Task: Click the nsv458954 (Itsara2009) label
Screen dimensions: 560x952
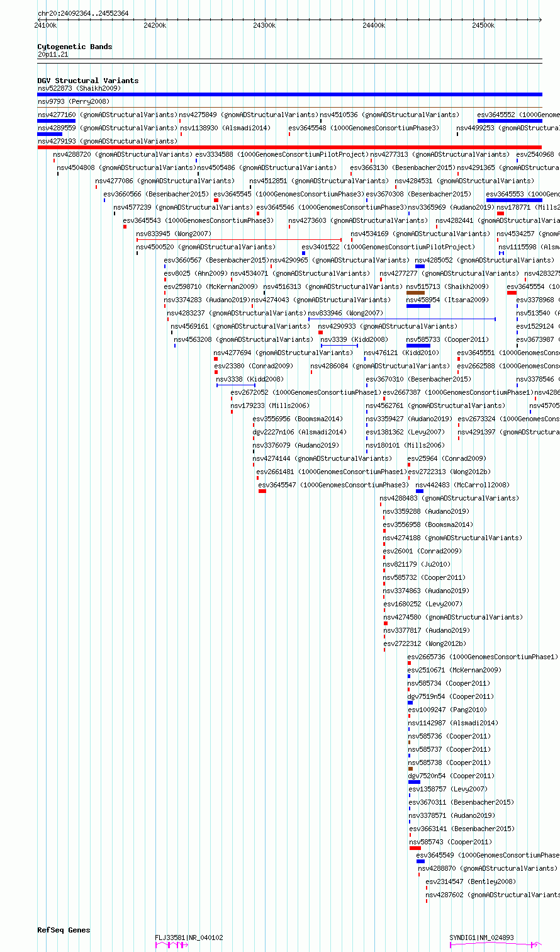Action: pyautogui.click(x=447, y=300)
